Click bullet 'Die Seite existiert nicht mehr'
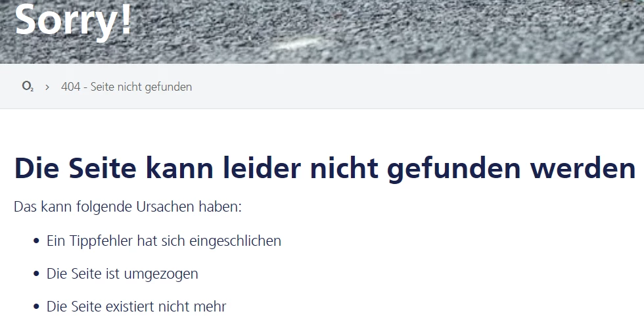 [137, 306]
